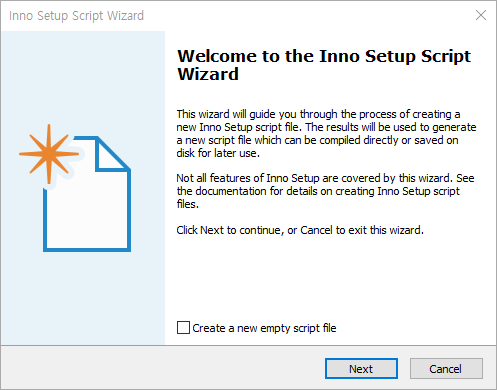Close the wizard with the X button
497x390 pixels.
click(x=481, y=15)
